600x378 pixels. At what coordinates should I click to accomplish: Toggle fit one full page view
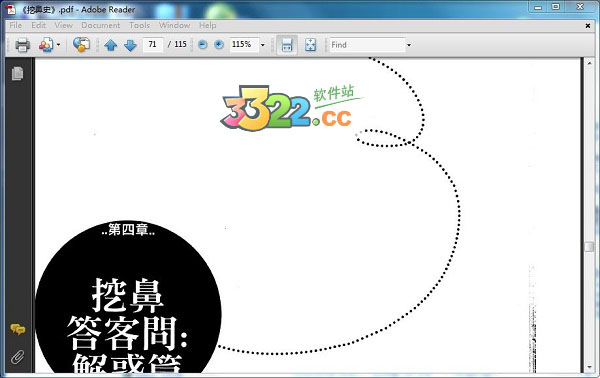tap(310, 45)
